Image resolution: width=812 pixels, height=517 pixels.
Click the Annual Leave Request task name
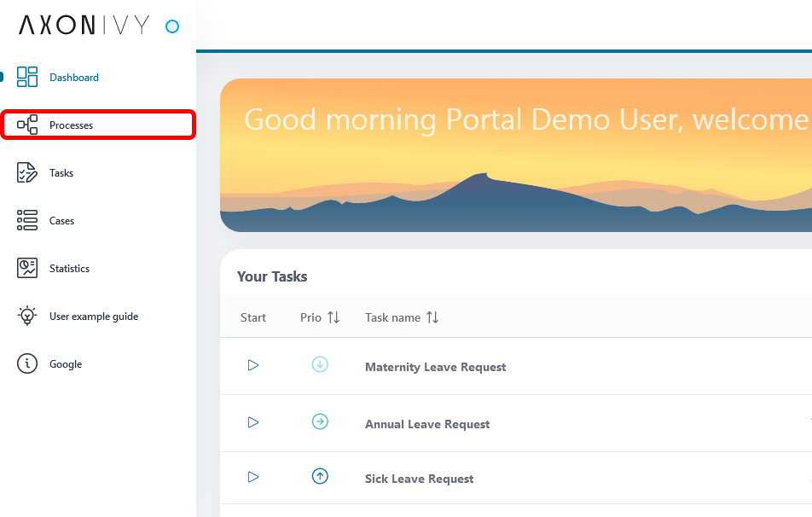coord(427,424)
